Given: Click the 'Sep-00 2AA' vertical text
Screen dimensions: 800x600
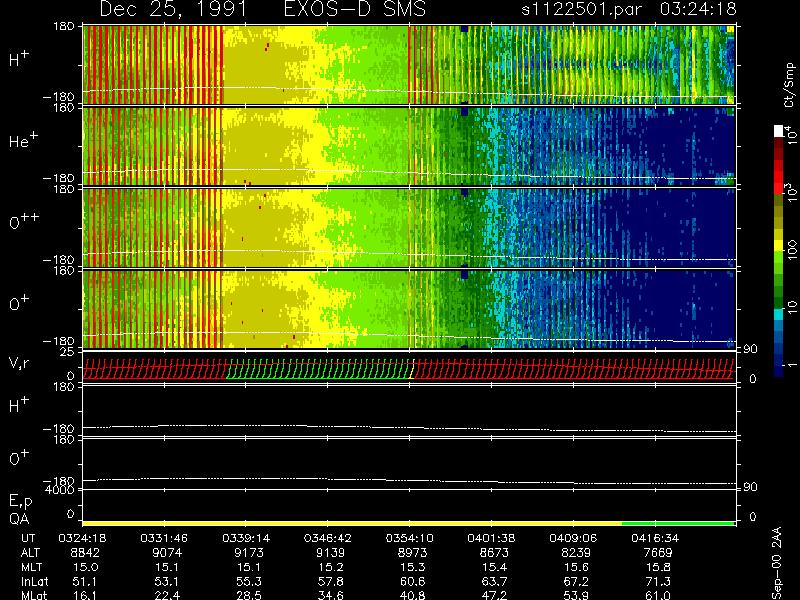Looking at the screenshot, I should [776, 562].
